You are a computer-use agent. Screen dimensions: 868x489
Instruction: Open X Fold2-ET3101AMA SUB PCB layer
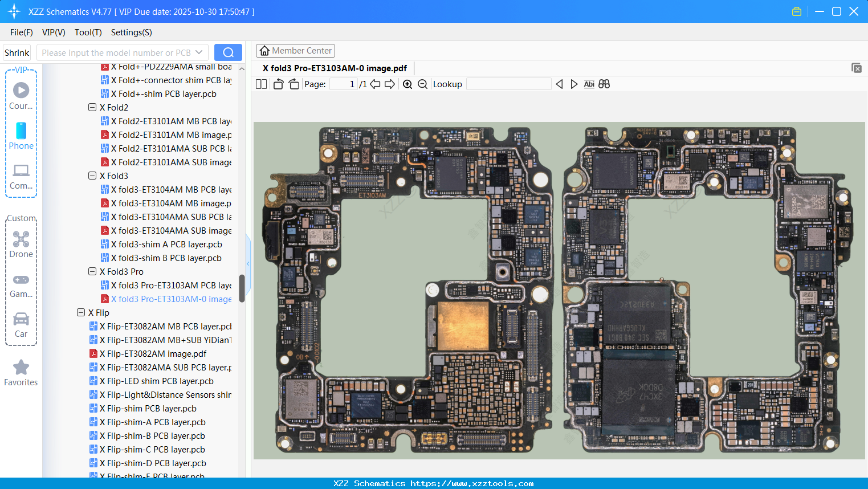[166, 148]
